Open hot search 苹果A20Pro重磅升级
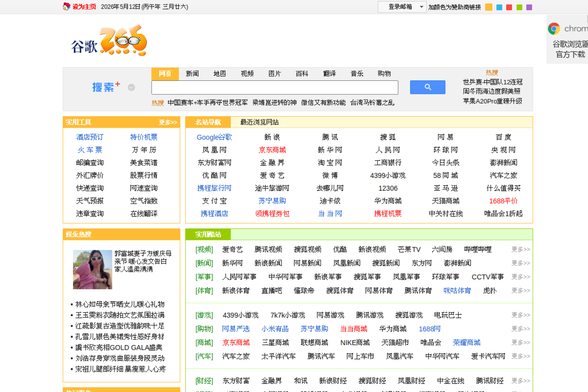This screenshot has height=392, width=588. coord(492,101)
